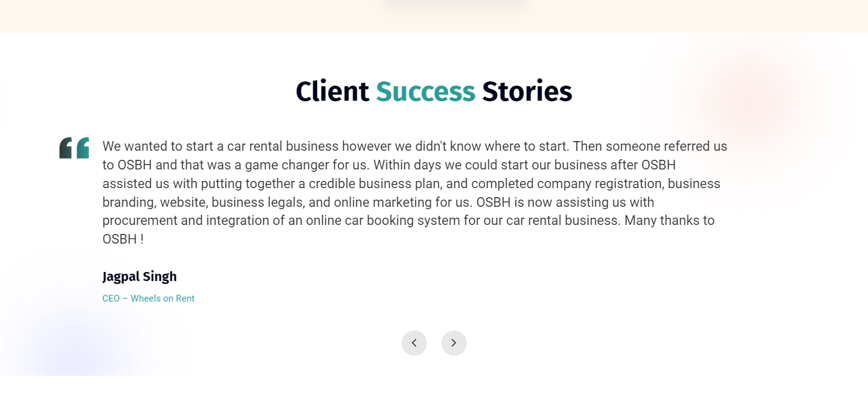Click the line starting "procurement and integration"
Image resolution: width=868 pixels, height=401 pixels.
pos(408,221)
